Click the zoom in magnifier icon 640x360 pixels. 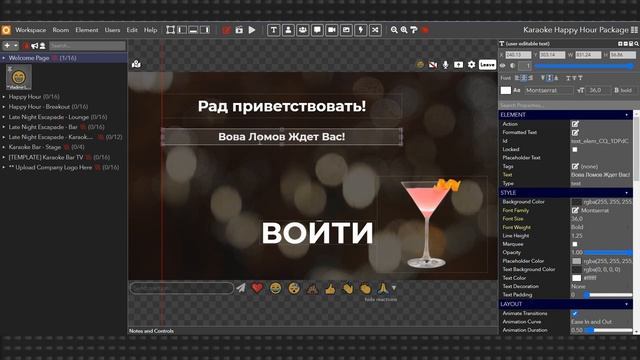(x=404, y=30)
